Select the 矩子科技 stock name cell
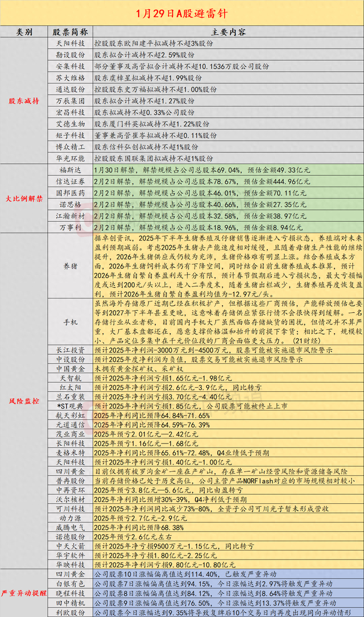Screen dimensions: 364x617 71,135
